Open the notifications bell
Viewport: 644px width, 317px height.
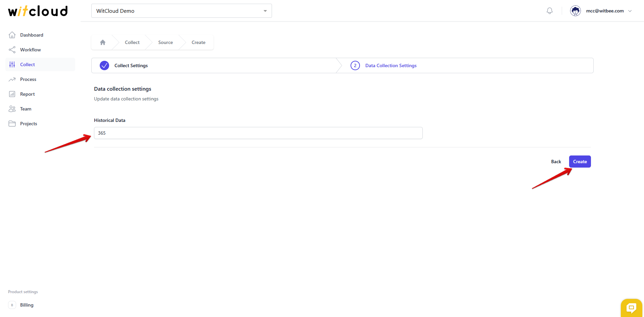point(550,11)
